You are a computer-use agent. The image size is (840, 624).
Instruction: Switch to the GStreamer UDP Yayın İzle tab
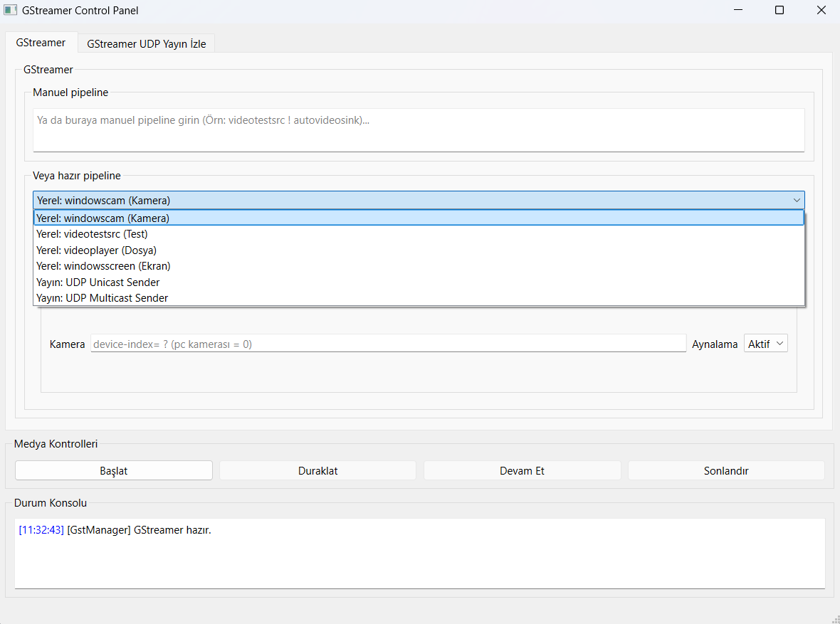tap(146, 43)
